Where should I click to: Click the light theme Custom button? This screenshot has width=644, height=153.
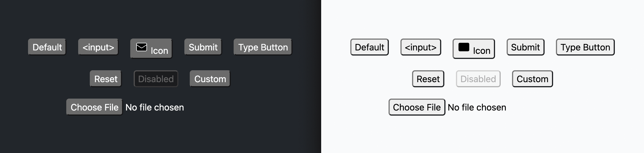point(532,79)
